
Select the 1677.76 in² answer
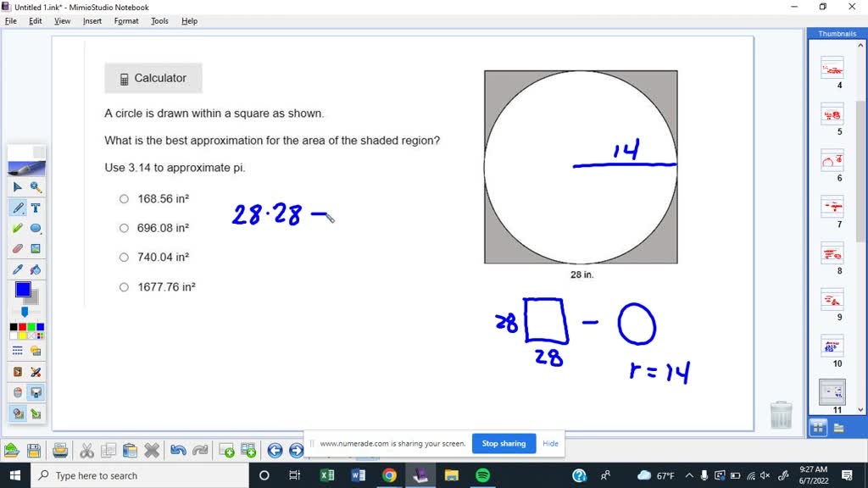(x=124, y=286)
